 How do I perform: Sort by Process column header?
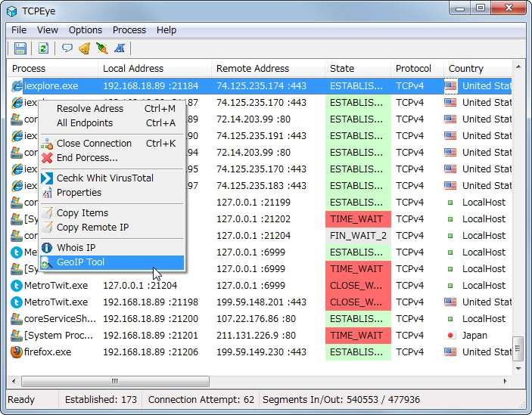tap(52, 69)
